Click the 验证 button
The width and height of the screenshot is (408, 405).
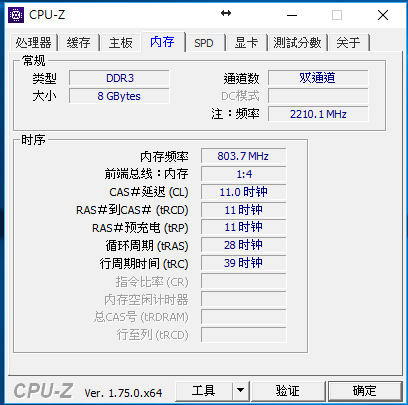[288, 391]
